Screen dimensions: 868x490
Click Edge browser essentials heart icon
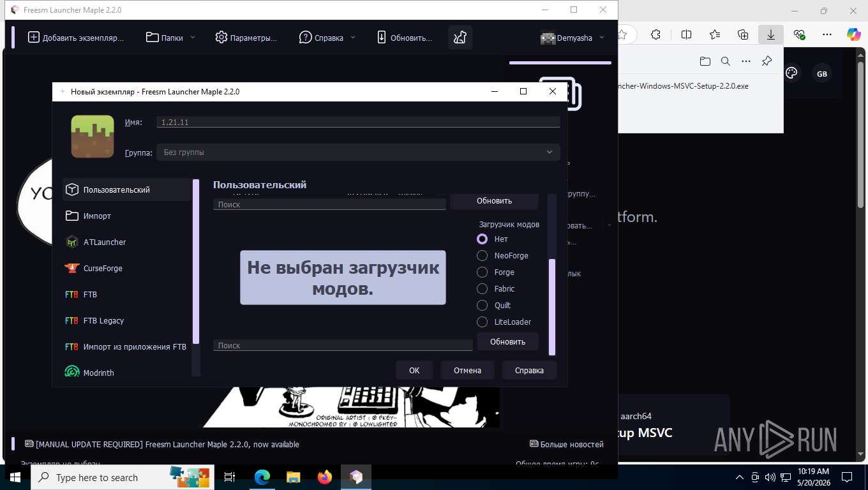pos(799,34)
